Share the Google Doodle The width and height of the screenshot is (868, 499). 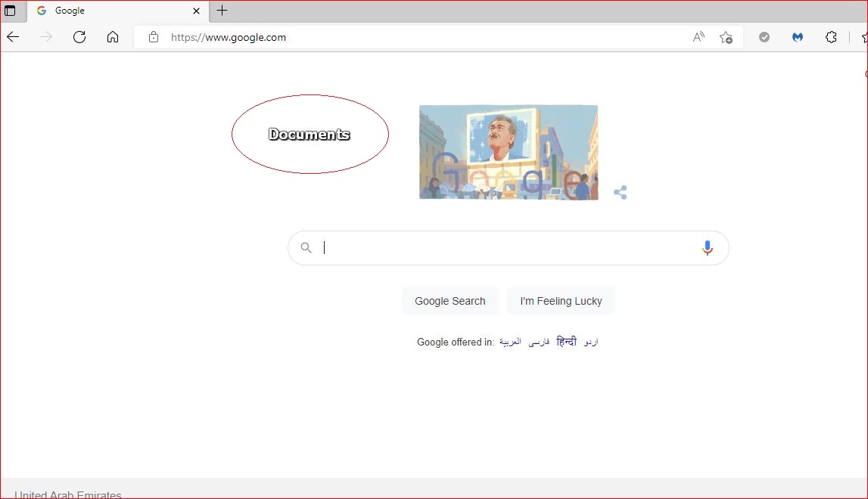[620, 193]
